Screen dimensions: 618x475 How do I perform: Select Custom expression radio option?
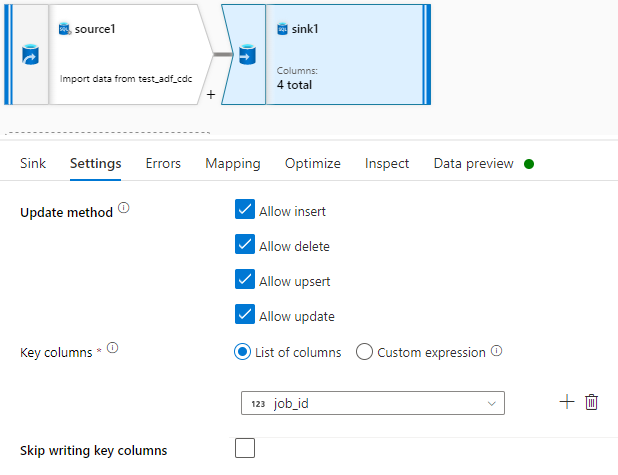point(364,351)
